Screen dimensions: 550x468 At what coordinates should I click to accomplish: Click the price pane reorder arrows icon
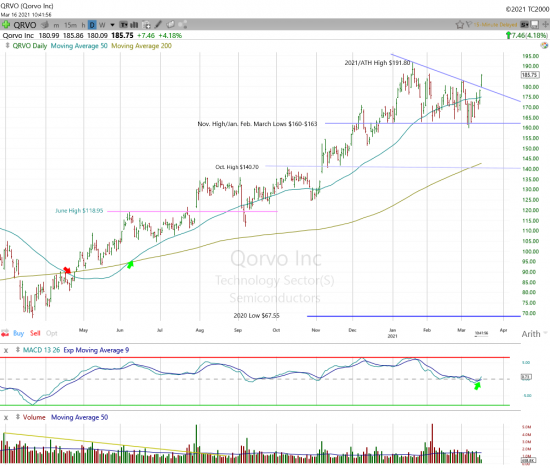[7, 46]
